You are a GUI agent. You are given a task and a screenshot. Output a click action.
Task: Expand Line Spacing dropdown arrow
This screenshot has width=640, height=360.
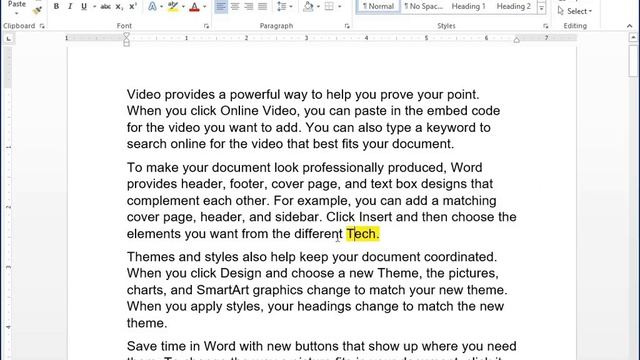291,7
